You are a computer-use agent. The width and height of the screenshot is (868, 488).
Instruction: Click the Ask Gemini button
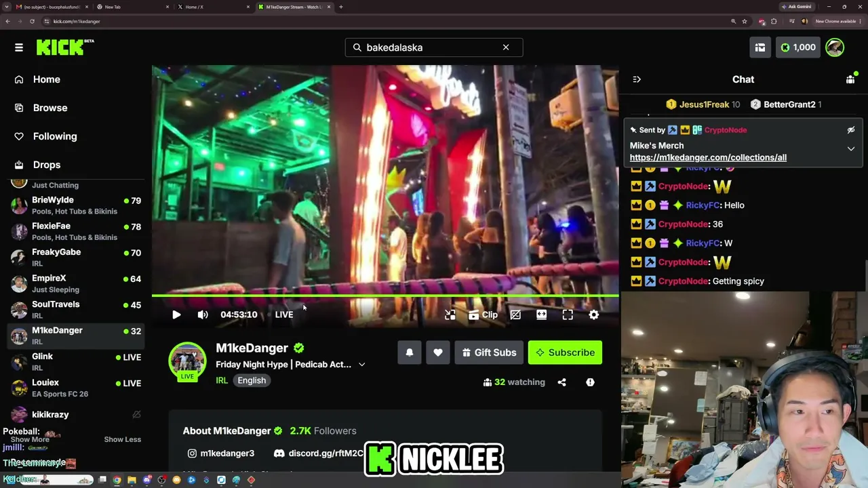[797, 7]
